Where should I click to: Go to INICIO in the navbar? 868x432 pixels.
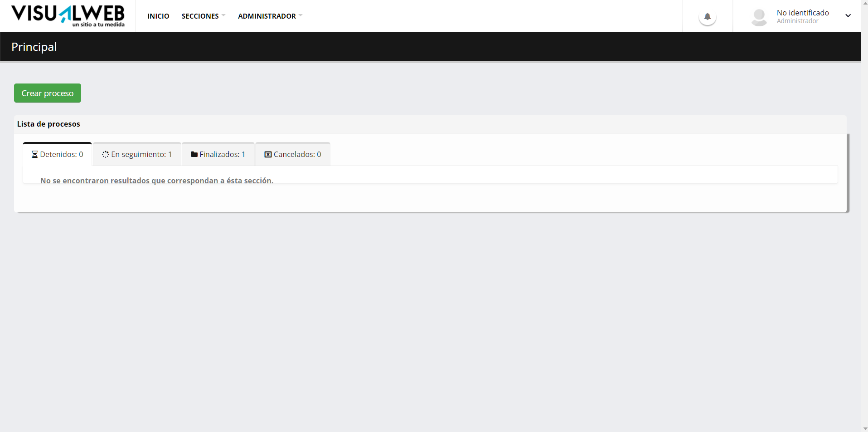click(158, 16)
